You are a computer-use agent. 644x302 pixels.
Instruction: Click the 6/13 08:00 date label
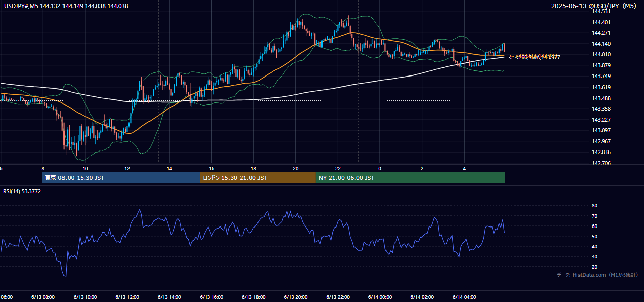coord(43,297)
